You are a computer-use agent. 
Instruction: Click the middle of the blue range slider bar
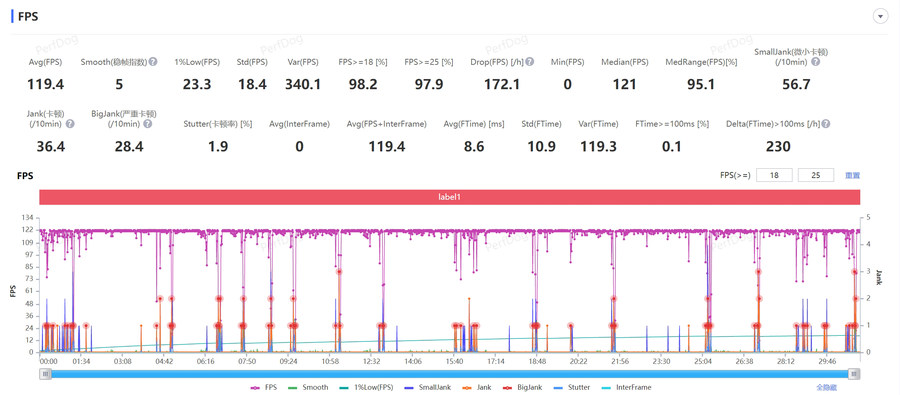click(450, 374)
